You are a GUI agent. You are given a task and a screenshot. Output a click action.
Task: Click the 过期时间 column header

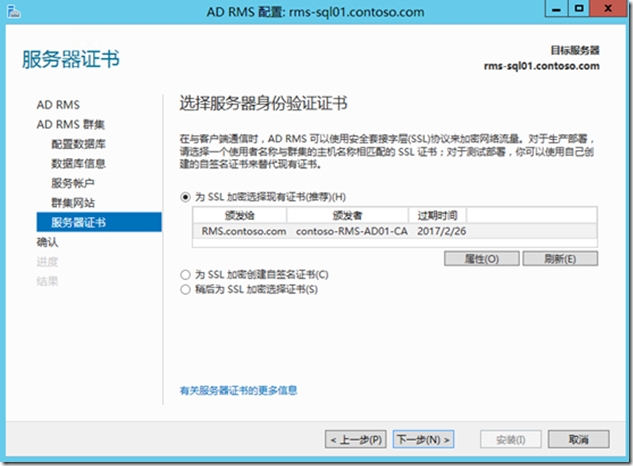coord(438,215)
